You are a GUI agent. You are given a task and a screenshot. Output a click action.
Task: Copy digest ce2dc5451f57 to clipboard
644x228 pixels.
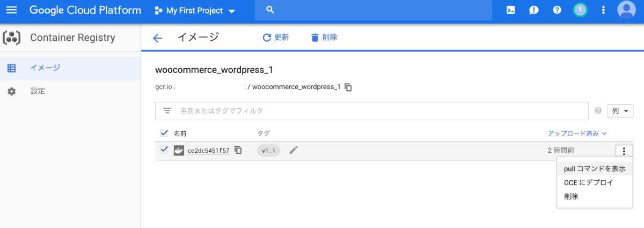click(238, 151)
